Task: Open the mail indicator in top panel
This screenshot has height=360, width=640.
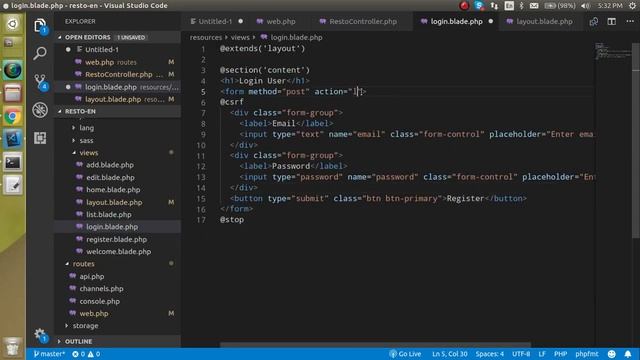Action: coord(534,6)
